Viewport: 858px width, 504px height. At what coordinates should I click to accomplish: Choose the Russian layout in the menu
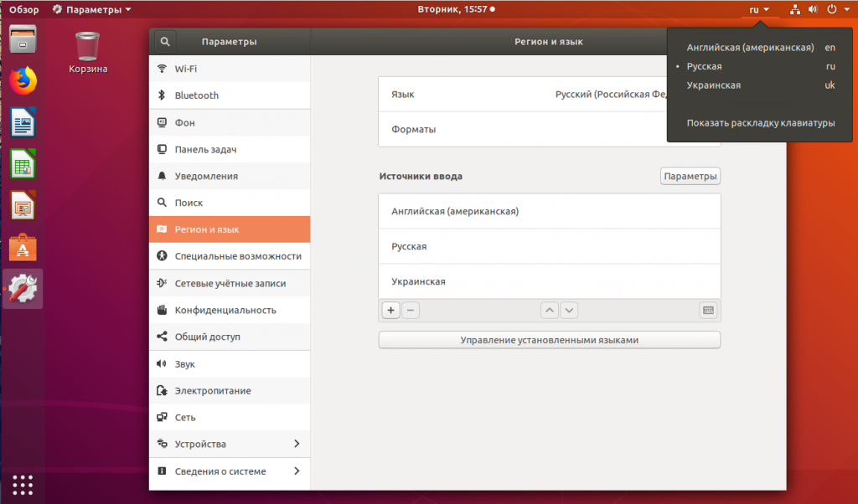(705, 66)
